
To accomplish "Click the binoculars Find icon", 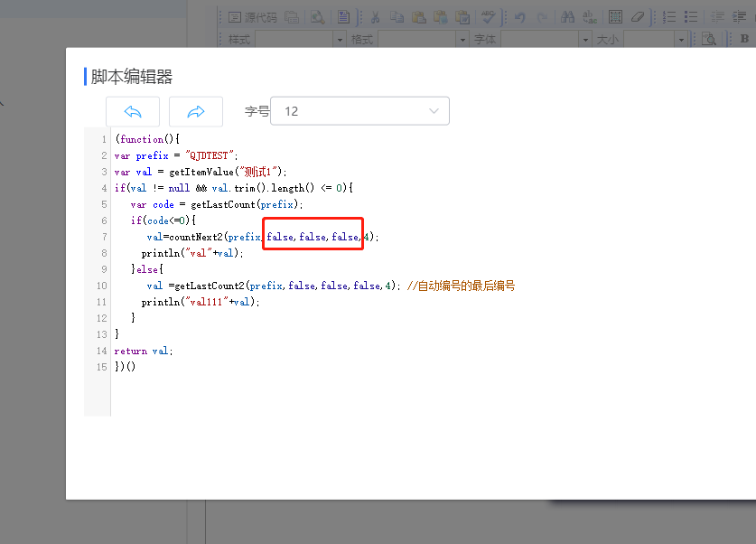I will (567, 17).
